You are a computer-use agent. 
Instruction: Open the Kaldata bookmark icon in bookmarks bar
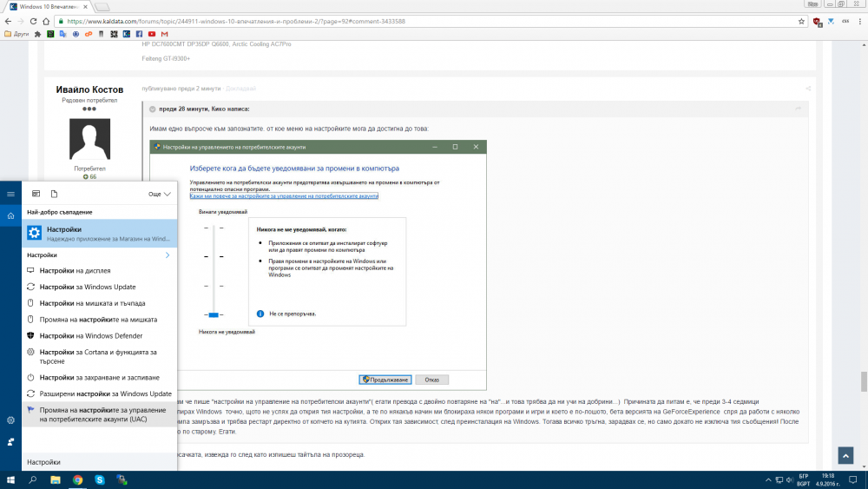click(x=126, y=34)
